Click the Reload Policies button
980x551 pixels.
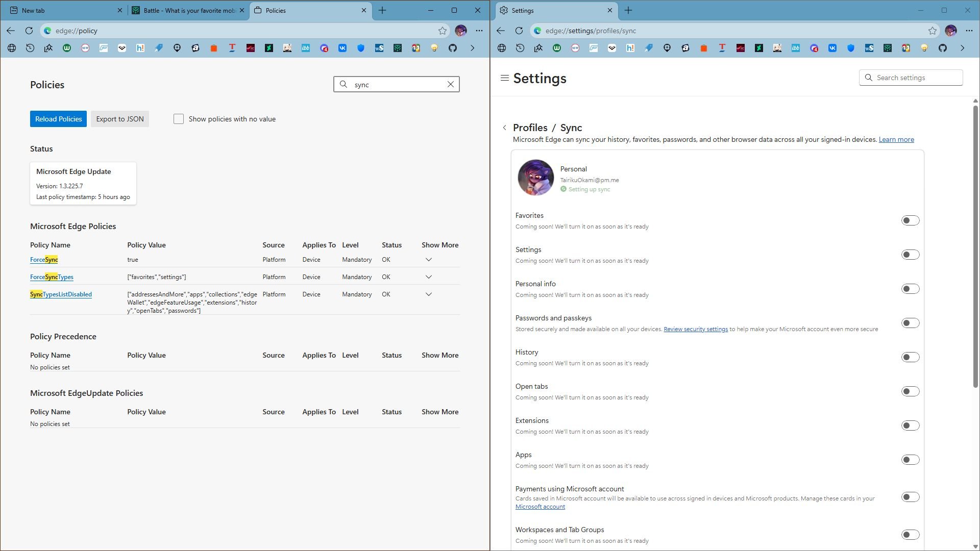pos(58,119)
